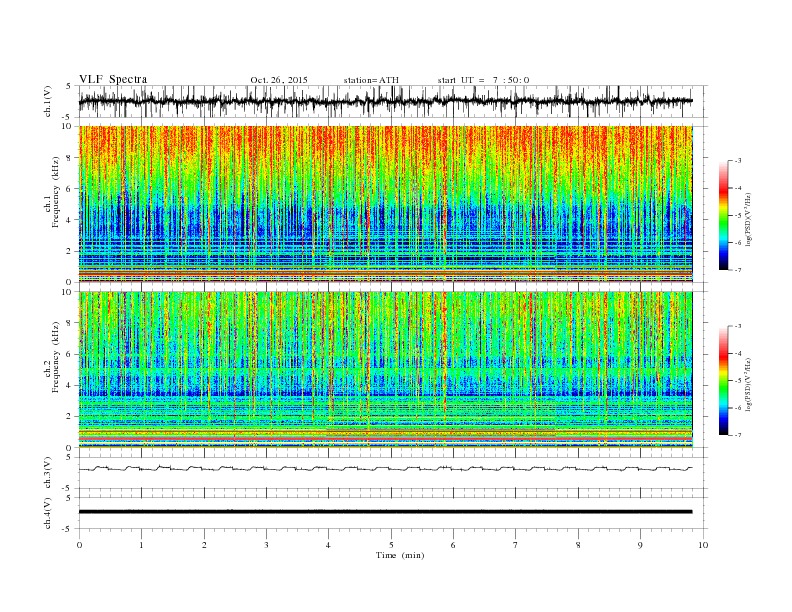Click the "2" minute tick on time axis
The height and width of the screenshot is (612, 792).
(204, 545)
